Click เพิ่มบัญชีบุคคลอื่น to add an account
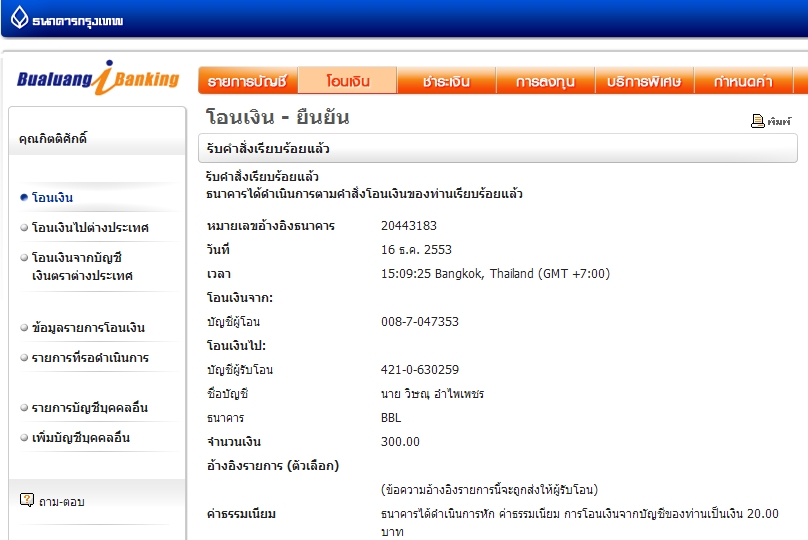Image resolution: width=808 pixels, height=540 pixels. click(x=81, y=438)
